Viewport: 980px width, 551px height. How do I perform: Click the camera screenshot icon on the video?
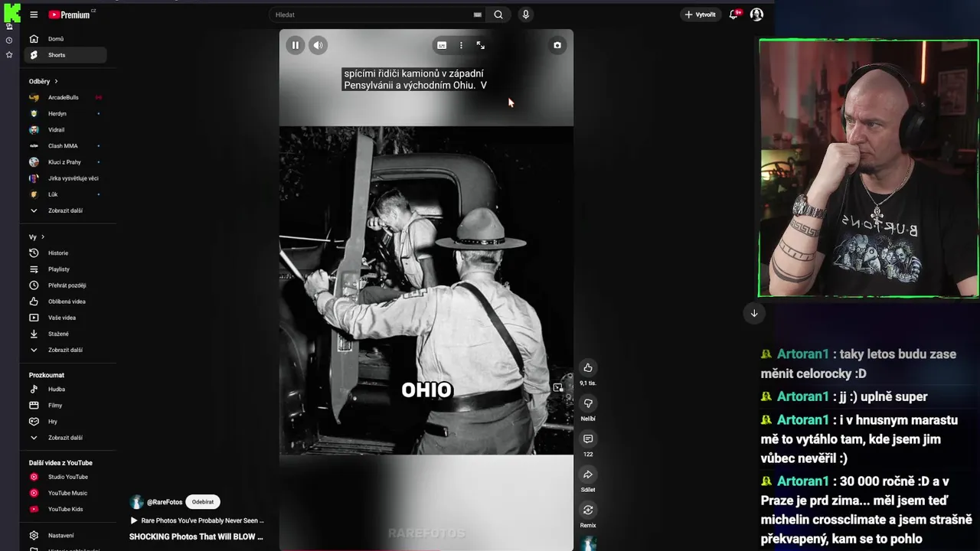click(x=557, y=45)
